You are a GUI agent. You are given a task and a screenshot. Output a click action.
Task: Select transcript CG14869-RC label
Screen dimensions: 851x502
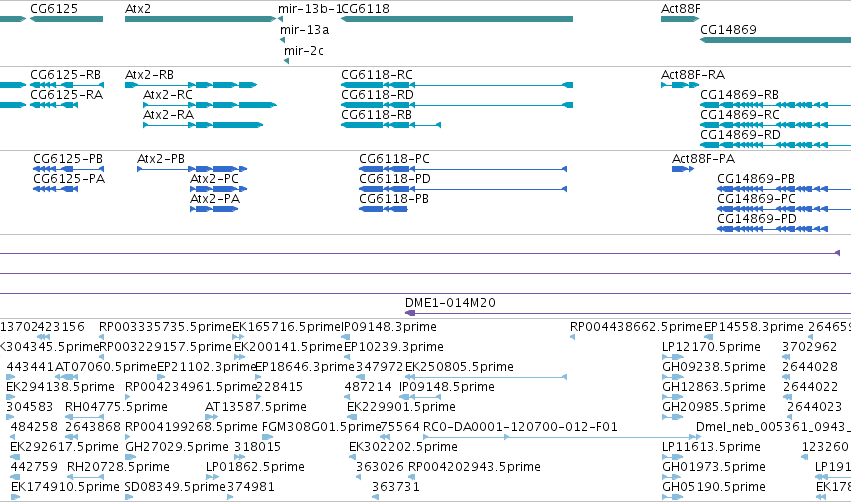(x=740, y=115)
